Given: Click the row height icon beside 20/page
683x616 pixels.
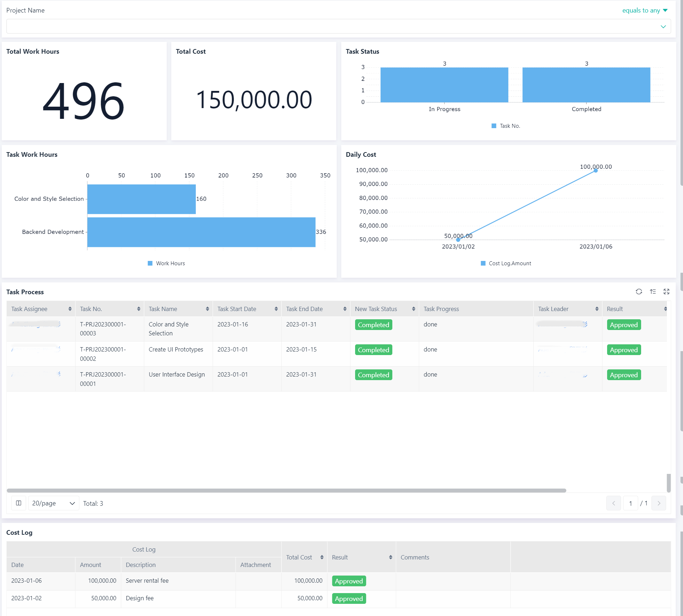Looking at the screenshot, I should click(19, 503).
